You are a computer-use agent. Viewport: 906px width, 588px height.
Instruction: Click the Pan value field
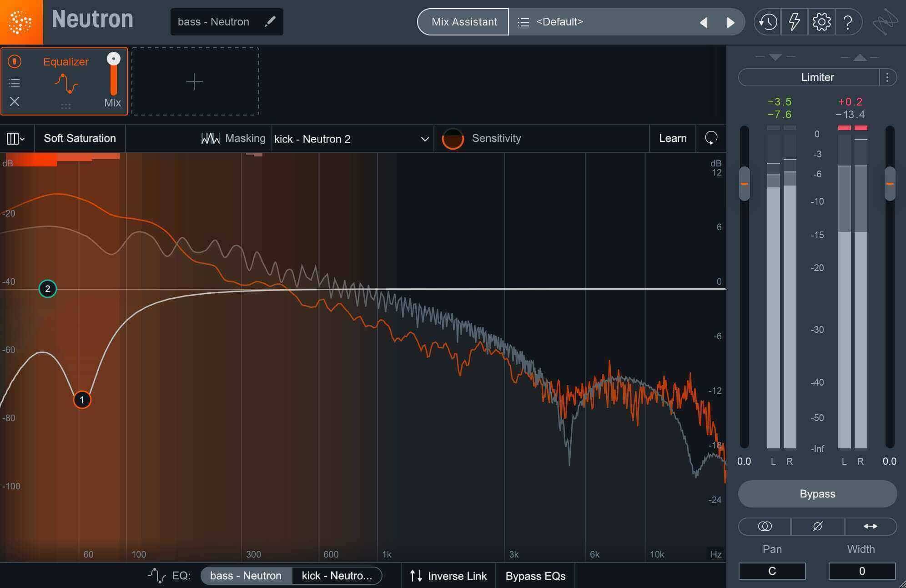[772, 571]
